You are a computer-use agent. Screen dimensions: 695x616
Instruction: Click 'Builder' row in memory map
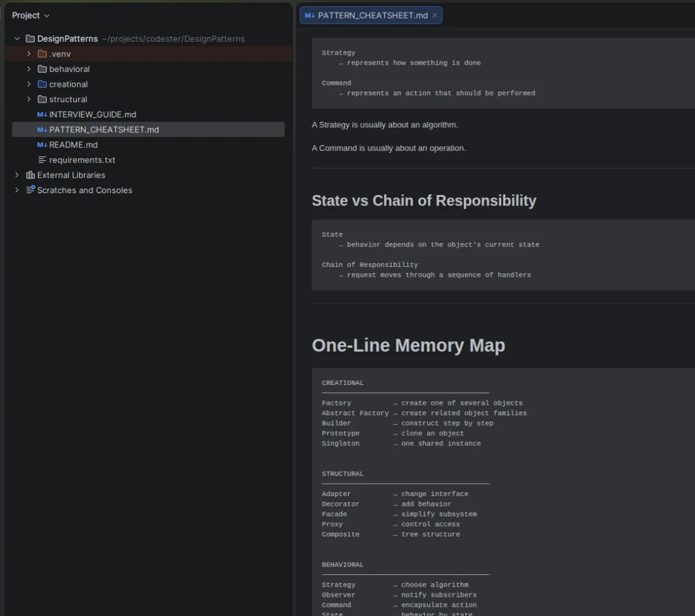pyautogui.click(x=408, y=423)
